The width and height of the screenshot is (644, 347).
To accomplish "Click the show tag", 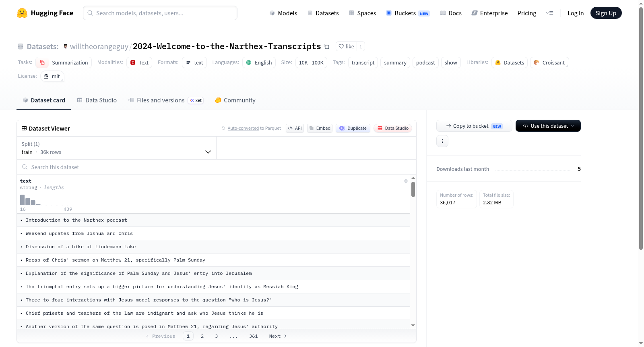I will pos(451,62).
